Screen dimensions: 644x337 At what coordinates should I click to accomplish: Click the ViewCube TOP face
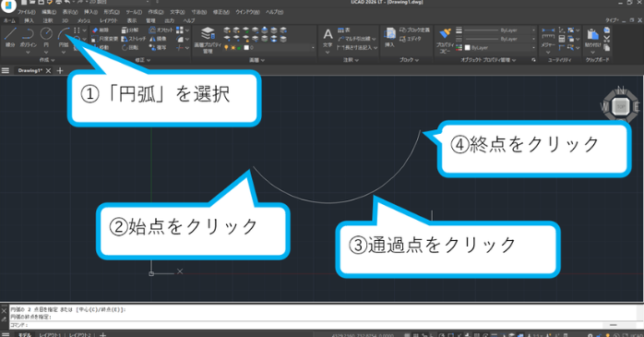click(621, 107)
